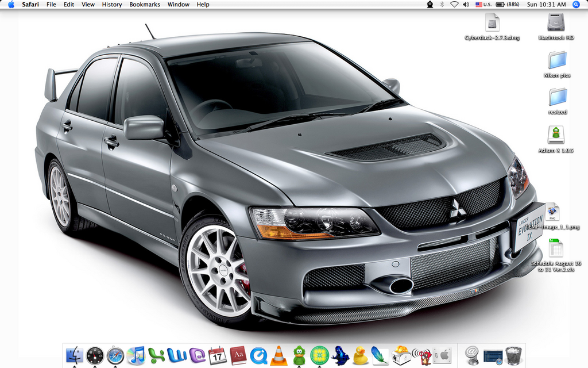588x368 pixels.
Task: Open the Bookmarks menu
Action: 145,5
